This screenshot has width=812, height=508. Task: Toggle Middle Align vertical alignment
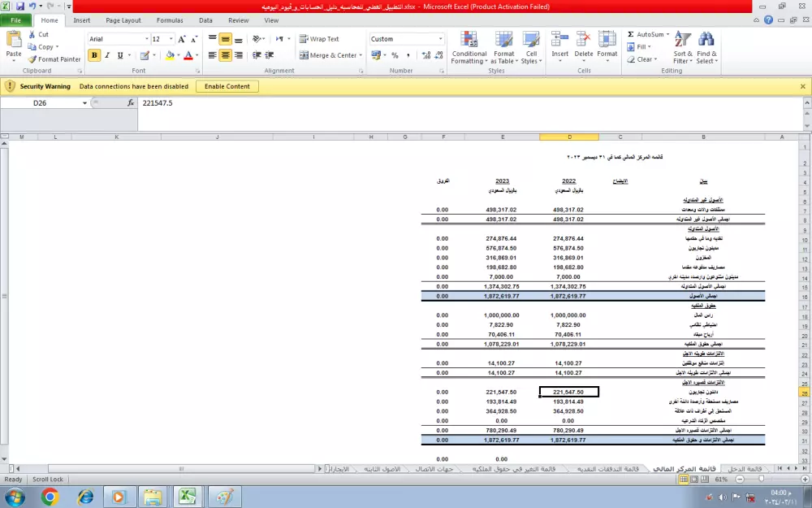(x=225, y=39)
